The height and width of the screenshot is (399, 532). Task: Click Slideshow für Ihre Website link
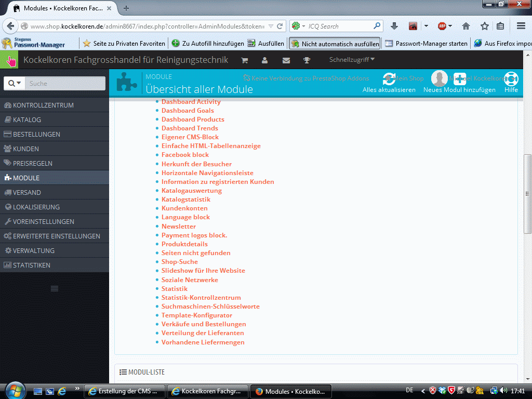tap(203, 270)
